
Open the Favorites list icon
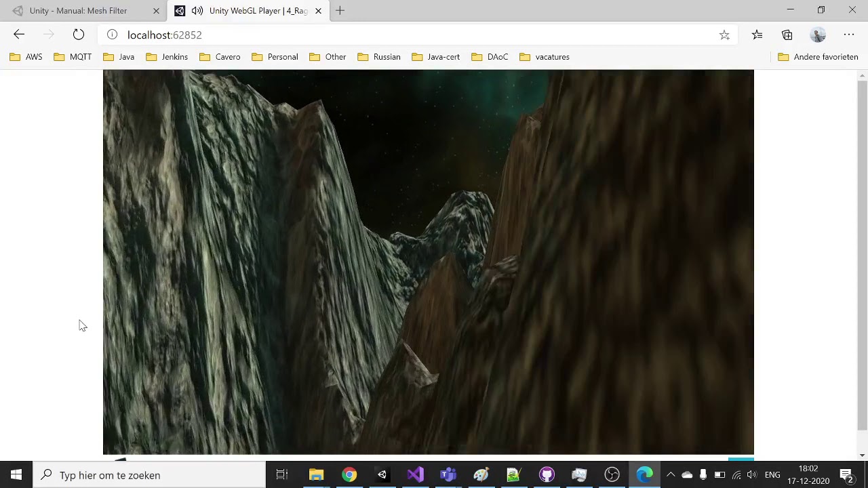pyautogui.click(x=757, y=35)
